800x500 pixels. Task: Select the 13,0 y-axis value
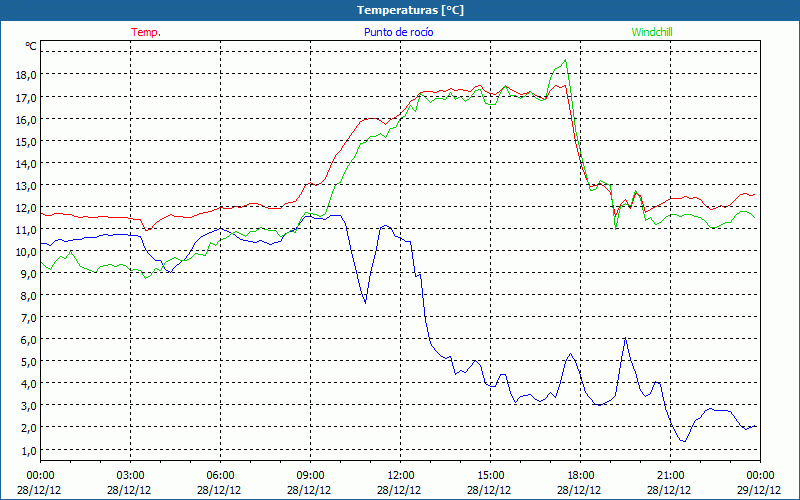26,186
